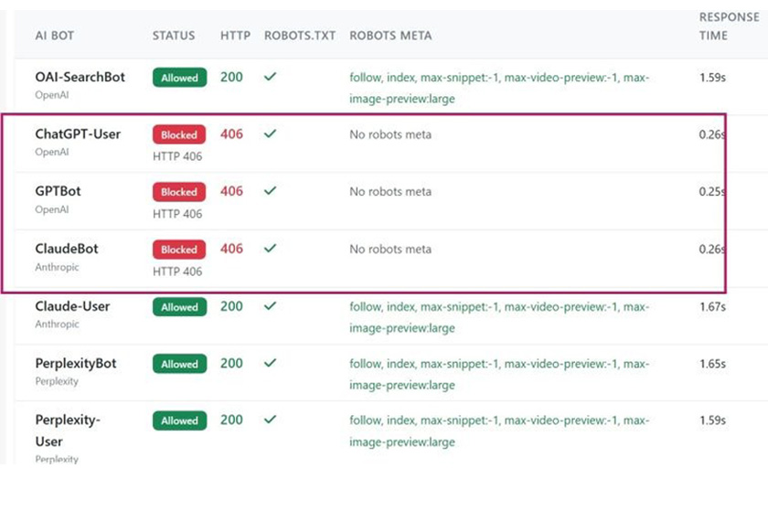Click the Blocked badge next to GPTBot
The image size is (768, 532).
point(179,192)
